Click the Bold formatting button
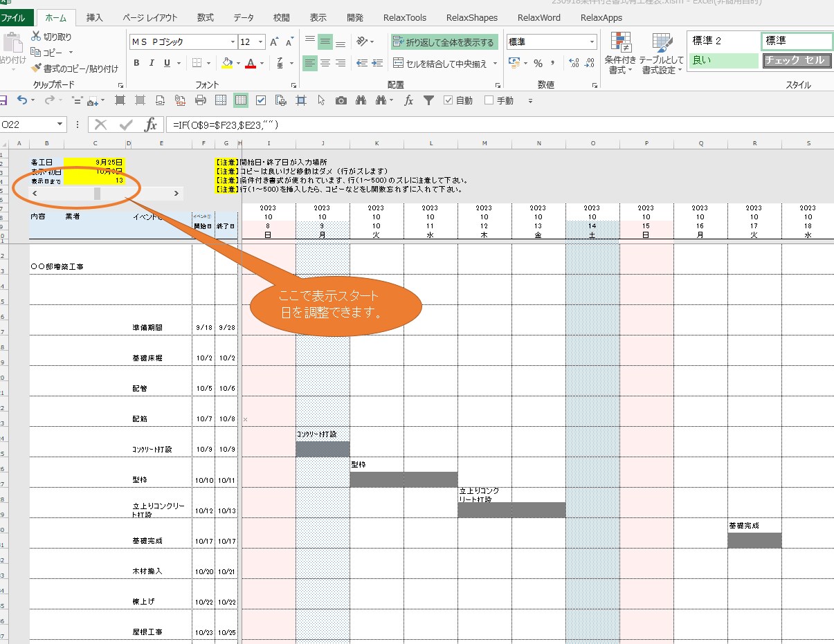This screenshot has width=834, height=644. click(136, 63)
